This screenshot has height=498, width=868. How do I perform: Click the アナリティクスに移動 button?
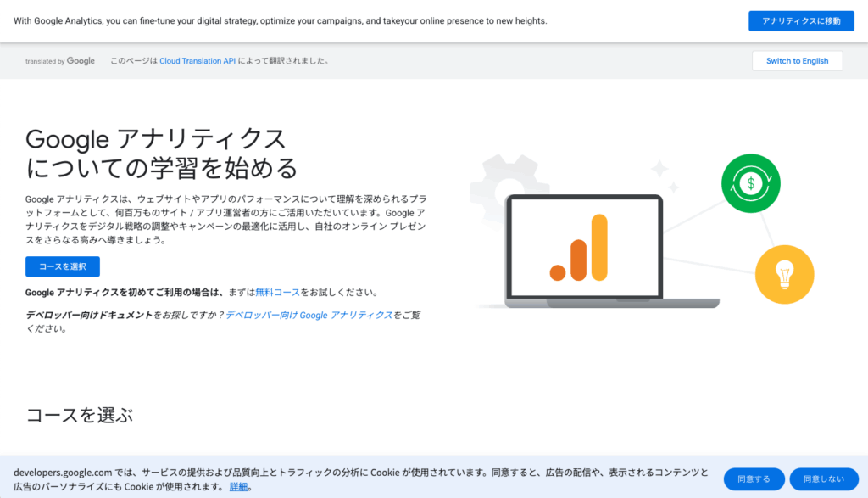tap(801, 21)
